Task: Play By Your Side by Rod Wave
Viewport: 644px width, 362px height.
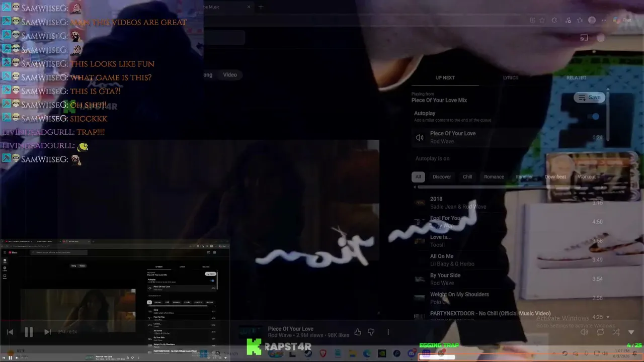Action: click(508, 279)
